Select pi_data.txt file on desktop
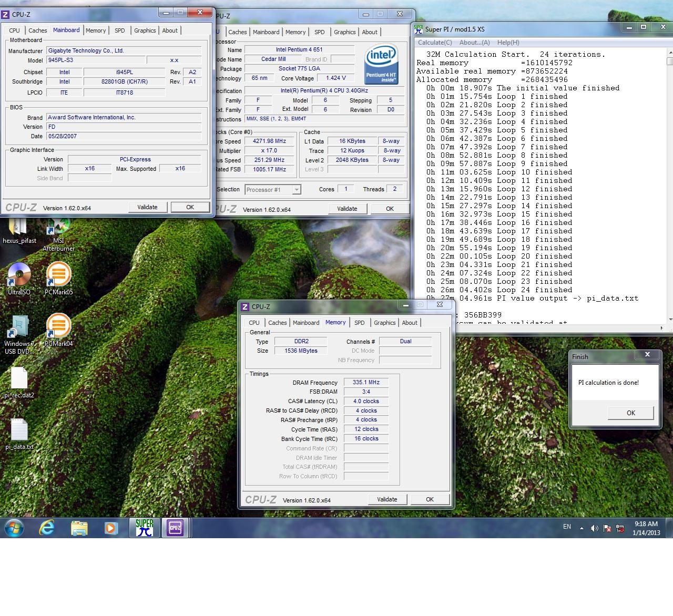Screen dimensions: 673x616 coord(19,434)
